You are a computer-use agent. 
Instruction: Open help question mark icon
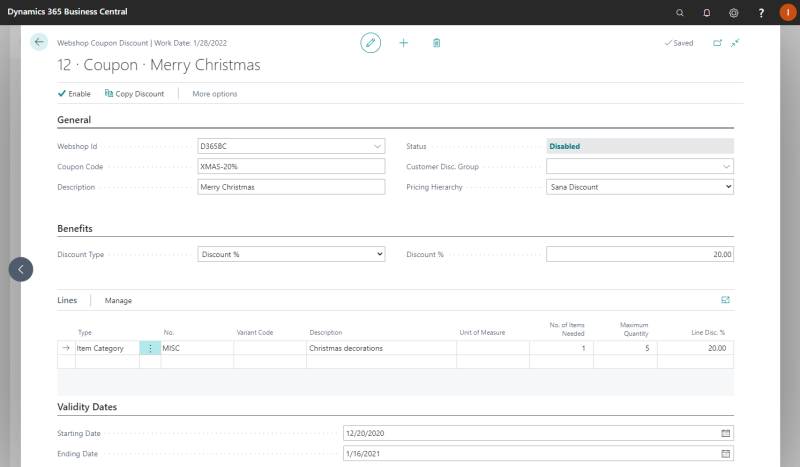(761, 13)
